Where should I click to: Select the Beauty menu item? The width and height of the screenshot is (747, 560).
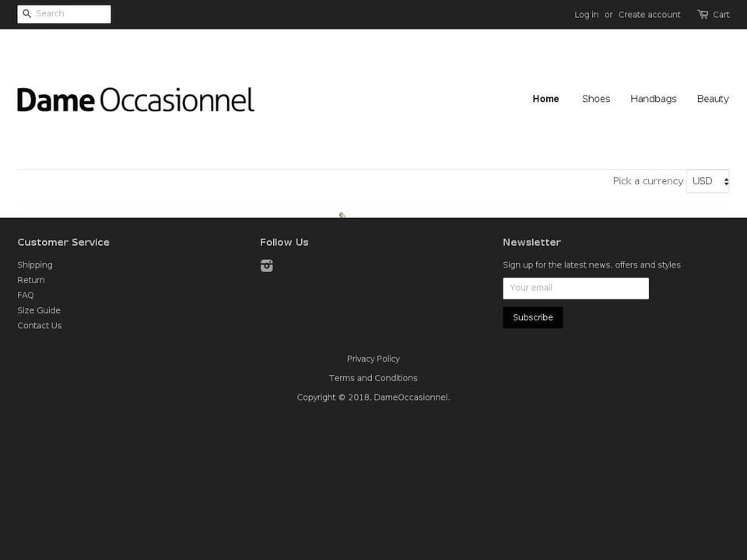pyautogui.click(x=713, y=99)
